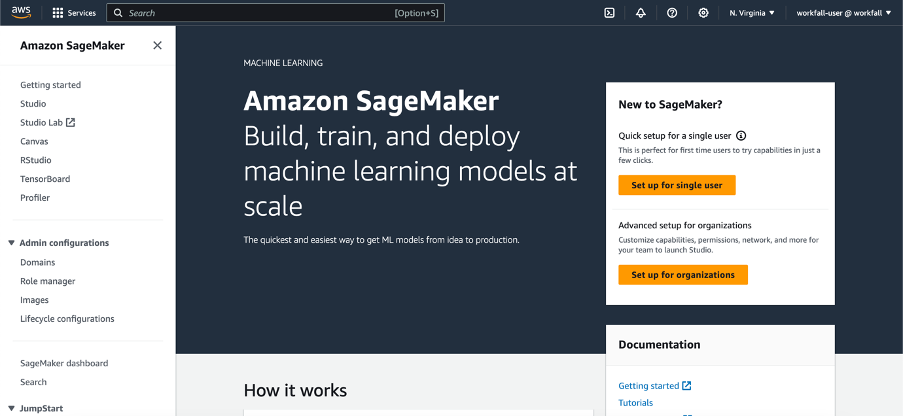Collapse the Admin configurations section
The height and width of the screenshot is (416, 904).
tap(11, 243)
